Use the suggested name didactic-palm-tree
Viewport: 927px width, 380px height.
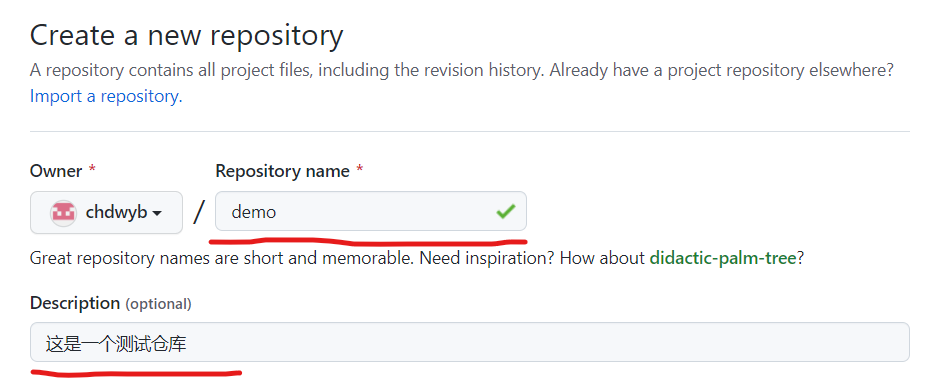(x=722, y=258)
